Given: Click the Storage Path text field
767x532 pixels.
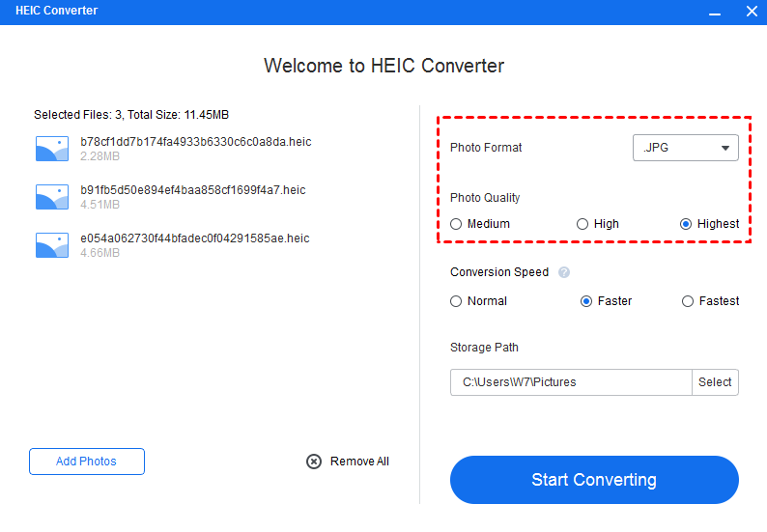Looking at the screenshot, I should (571, 382).
